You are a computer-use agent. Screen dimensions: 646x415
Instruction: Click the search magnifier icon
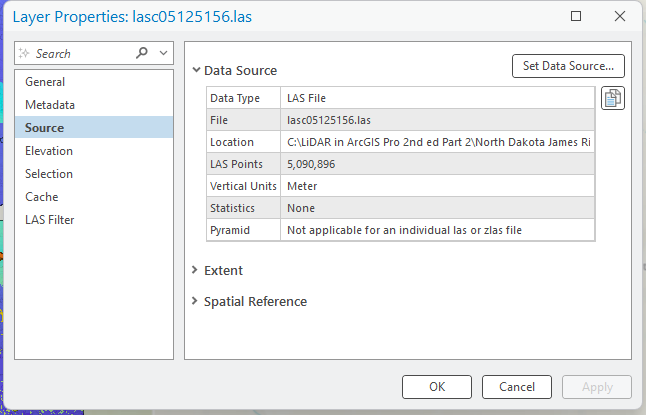(141, 53)
